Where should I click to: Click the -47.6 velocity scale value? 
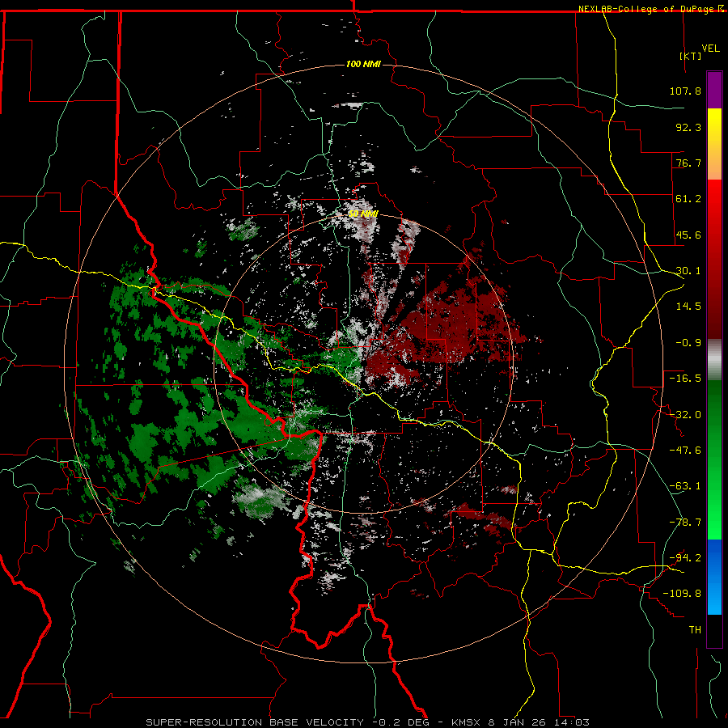tap(685, 451)
